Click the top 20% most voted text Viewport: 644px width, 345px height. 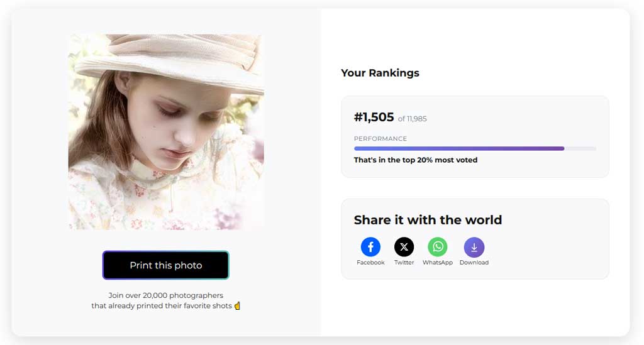[x=416, y=160]
